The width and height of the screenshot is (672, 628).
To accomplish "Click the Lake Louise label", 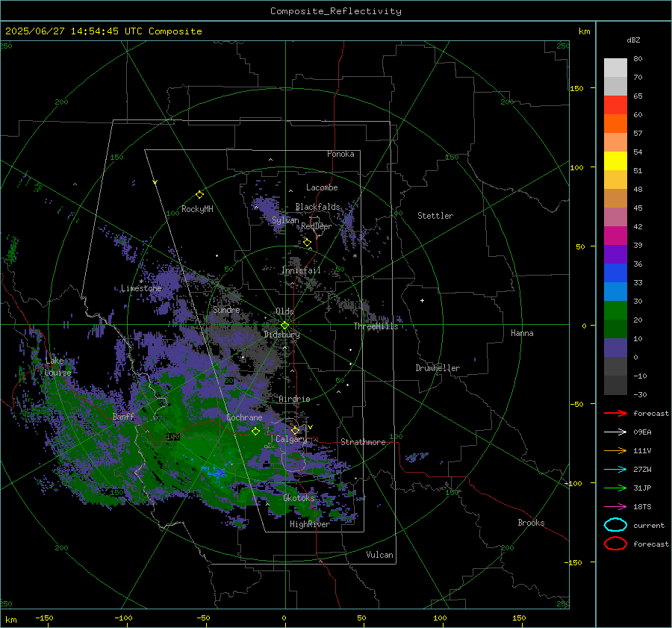I will [57, 367].
